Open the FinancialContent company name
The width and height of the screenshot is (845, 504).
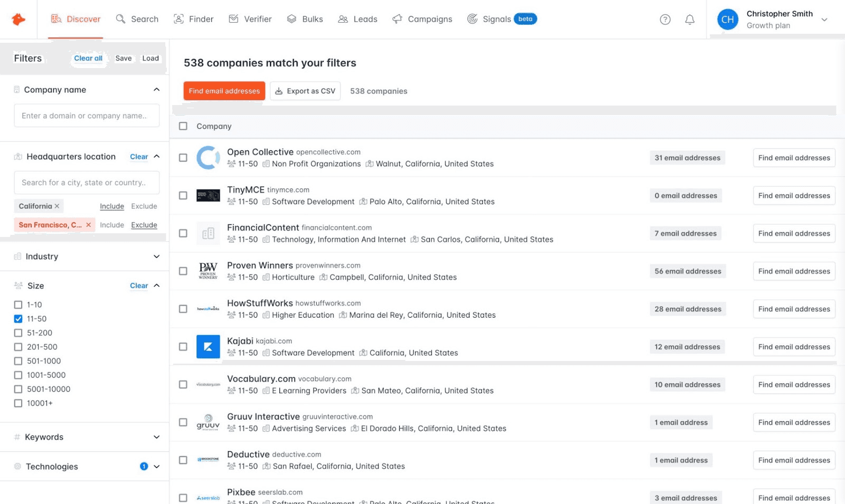point(263,227)
